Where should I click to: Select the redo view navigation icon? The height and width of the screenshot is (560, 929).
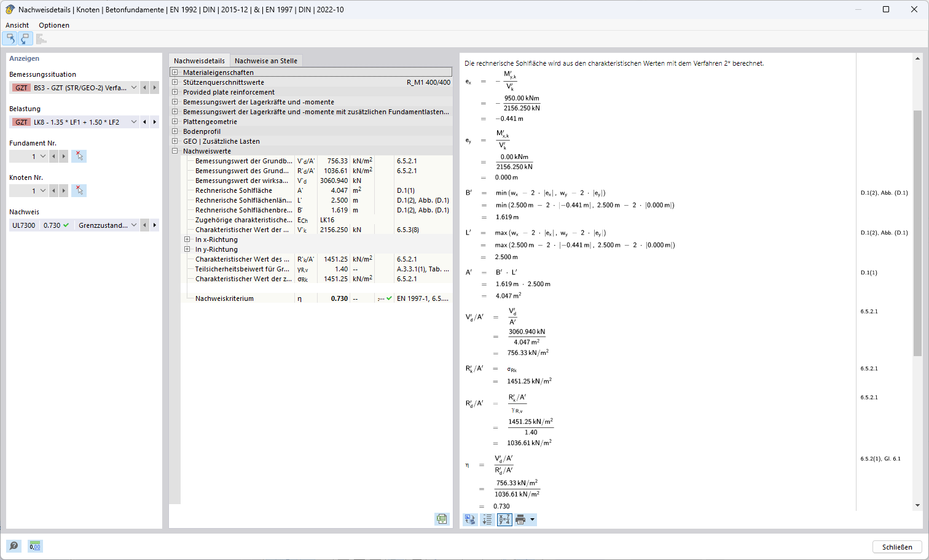pos(25,38)
